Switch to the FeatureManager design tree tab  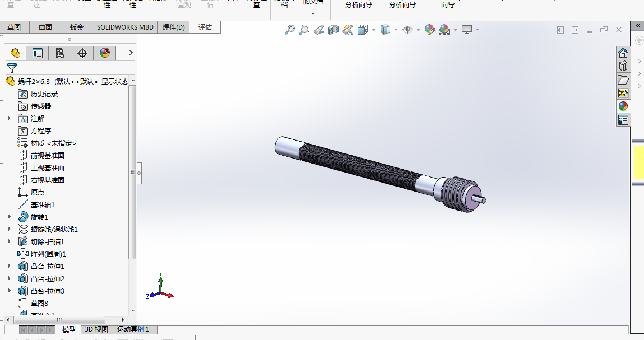[15, 53]
